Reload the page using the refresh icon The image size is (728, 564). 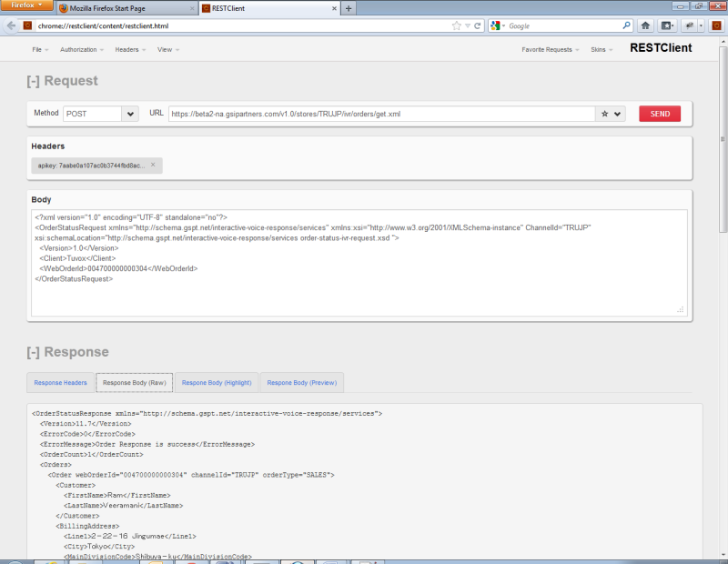point(479,25)
